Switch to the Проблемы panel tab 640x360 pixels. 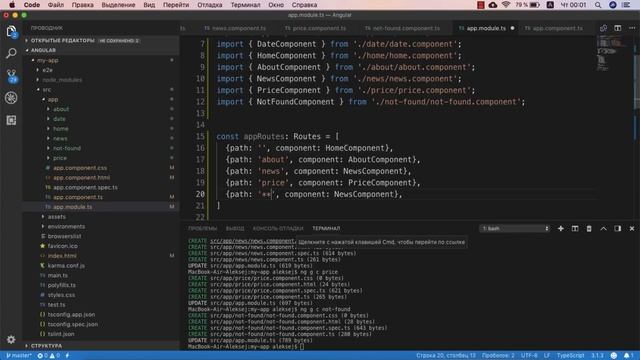coord(203,229)
